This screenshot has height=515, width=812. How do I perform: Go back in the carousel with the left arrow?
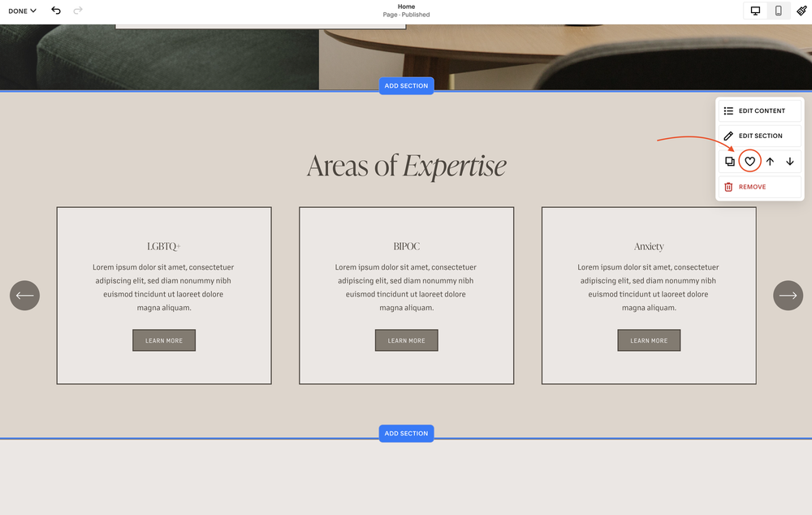tap(24, 295)
